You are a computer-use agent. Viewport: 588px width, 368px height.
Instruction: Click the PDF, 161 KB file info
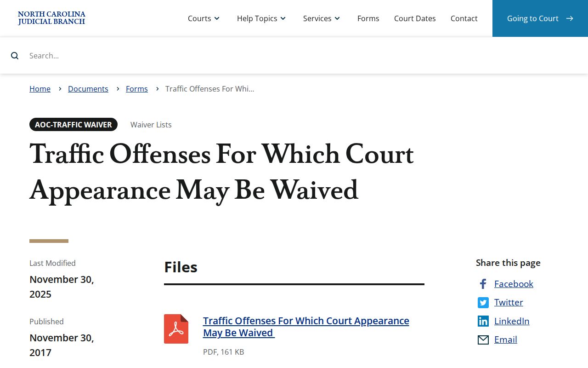point(224,352)
